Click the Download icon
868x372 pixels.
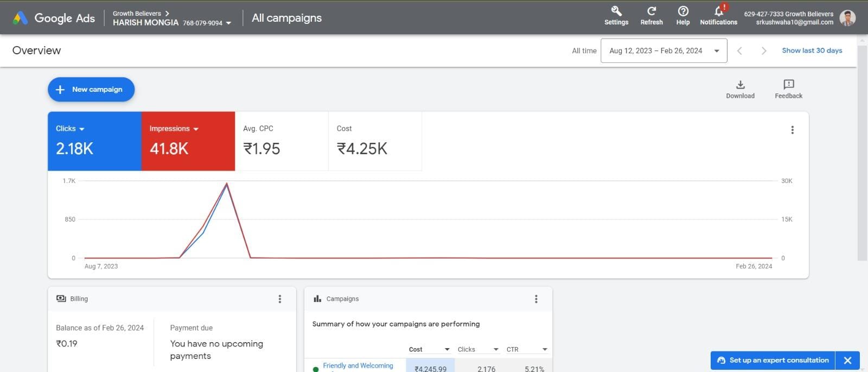tap(740, 85)
